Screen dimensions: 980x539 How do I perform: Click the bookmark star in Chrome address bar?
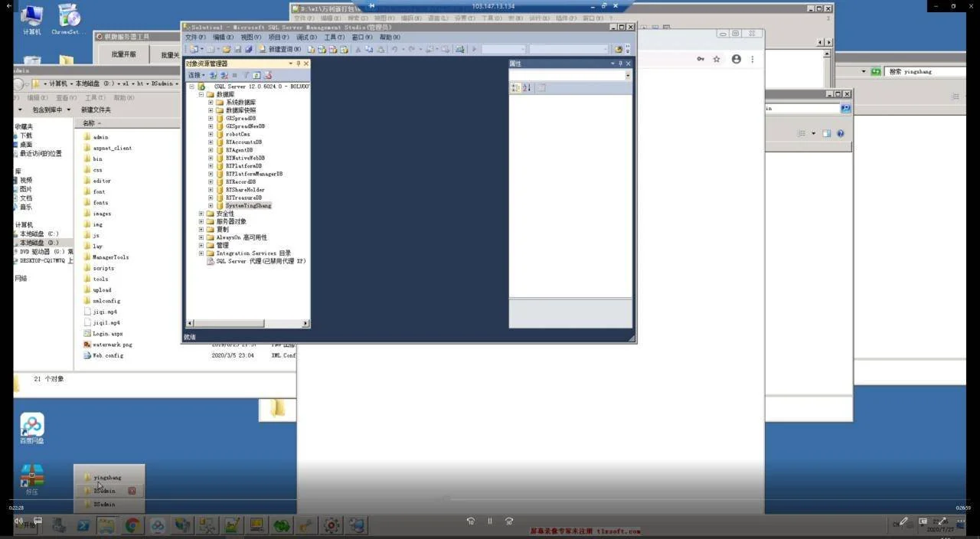[717, 59]
